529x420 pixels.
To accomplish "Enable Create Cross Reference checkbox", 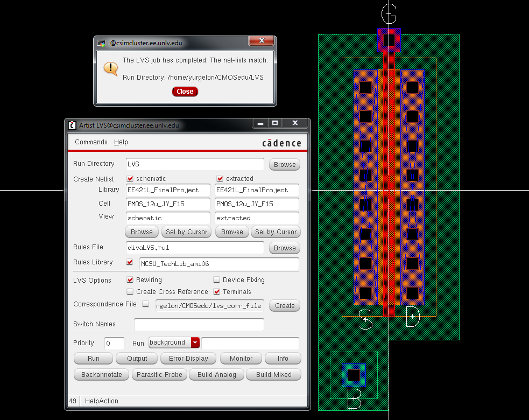I will [130, 292].
